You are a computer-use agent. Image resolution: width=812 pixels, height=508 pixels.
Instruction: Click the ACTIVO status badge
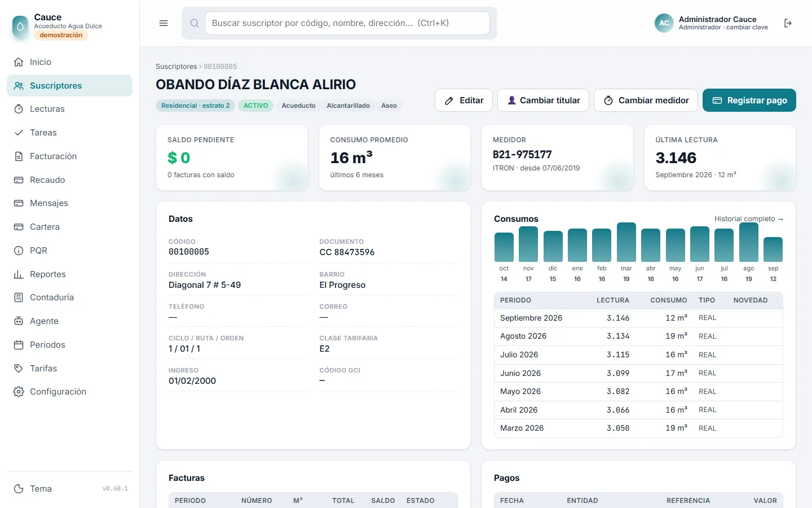[x=255, y=106]
